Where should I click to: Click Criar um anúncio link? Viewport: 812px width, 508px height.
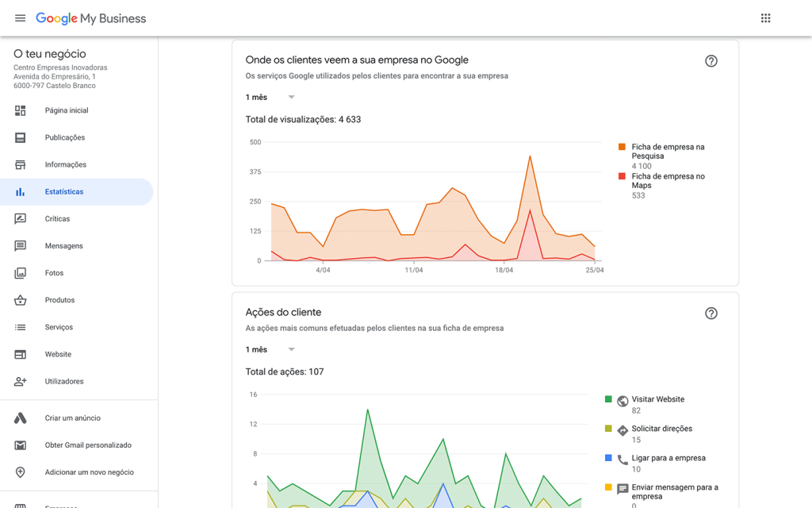tap(72, 418)
